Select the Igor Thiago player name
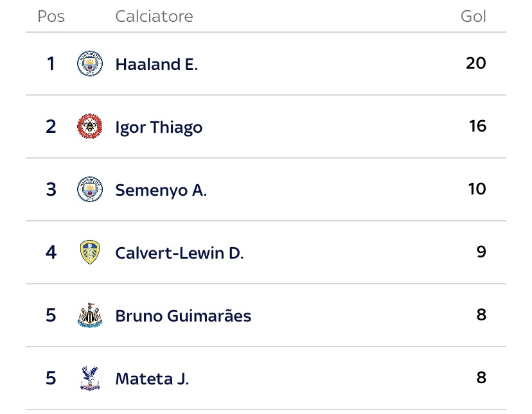532x414 pixels. tap(159, 127)
